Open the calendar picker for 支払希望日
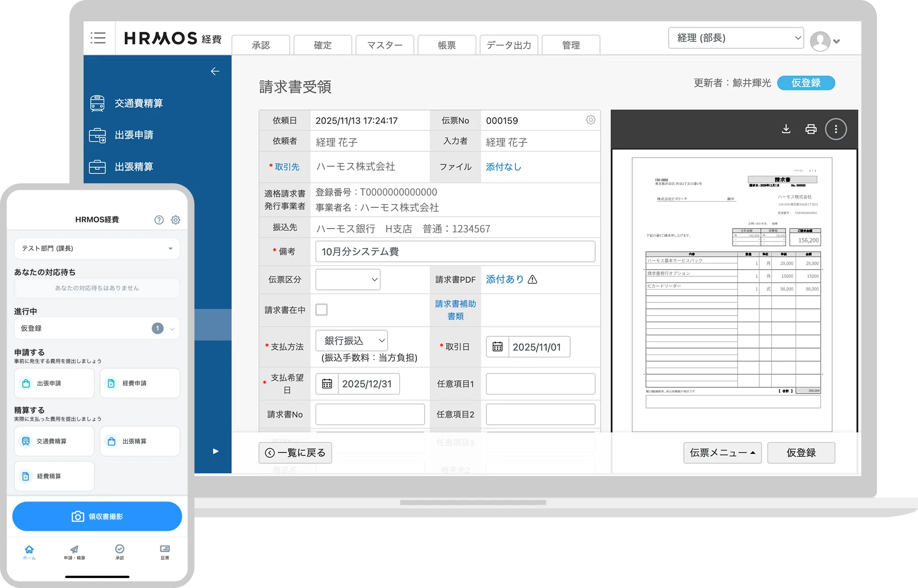Viewport: 918px width, 588px height. coord(326,383)
